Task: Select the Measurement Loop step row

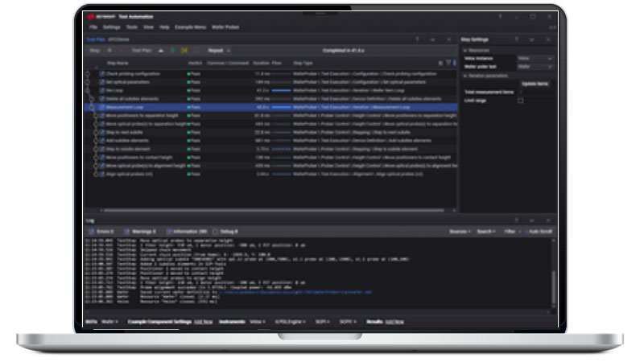Action: pyautogui.click(x=271, y=107)
